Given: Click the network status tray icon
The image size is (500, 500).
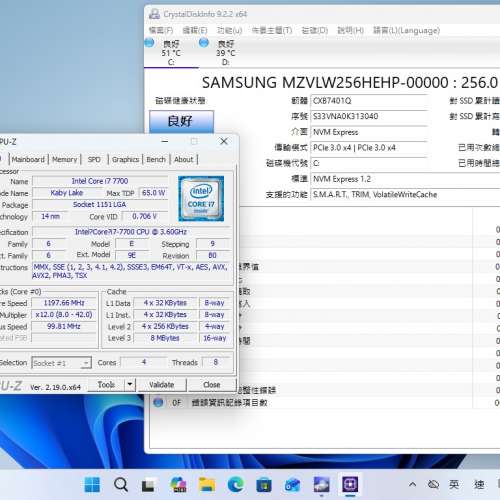Looking at the screenshot, I should click(x=433, y=484).
